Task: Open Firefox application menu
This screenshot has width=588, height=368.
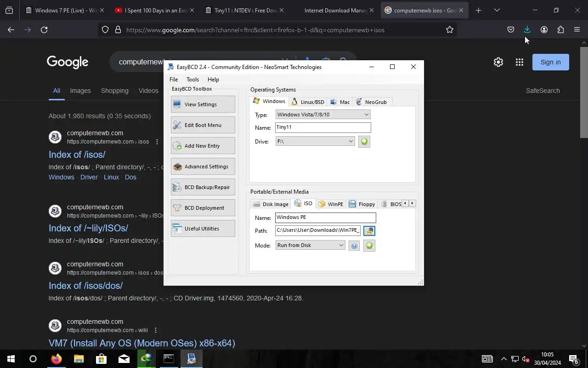Action: 577,30
